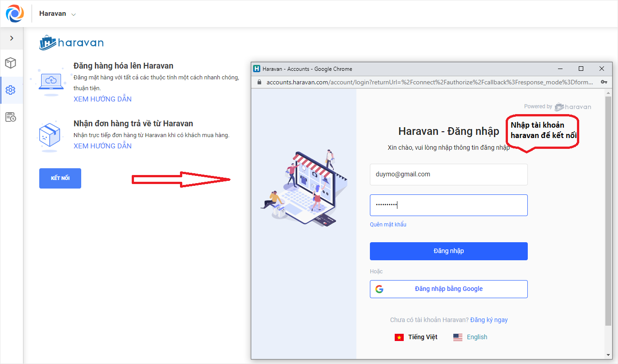Expand the left sidebar with the chevron
The image size is (618, 364).
(11, 38)
